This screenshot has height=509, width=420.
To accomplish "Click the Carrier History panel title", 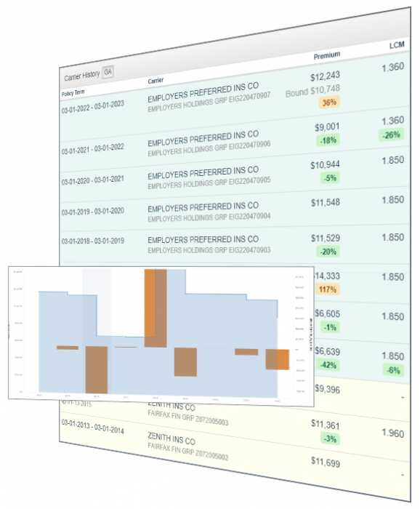I will click(x=81, y=76).
